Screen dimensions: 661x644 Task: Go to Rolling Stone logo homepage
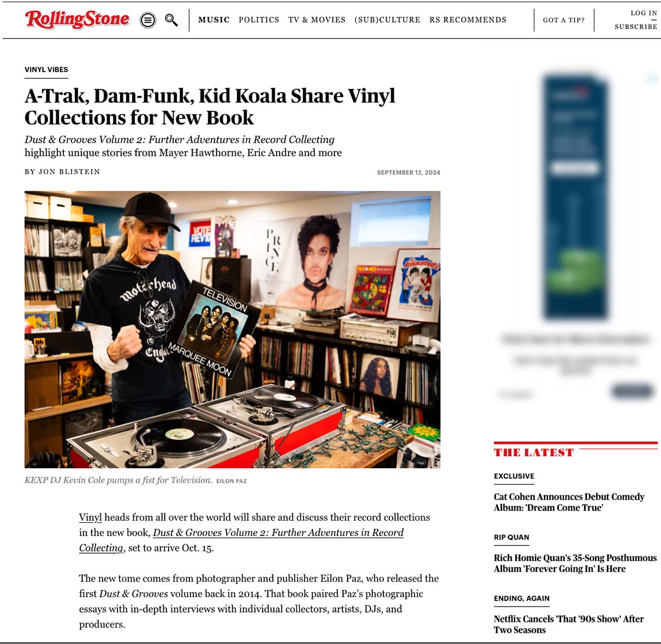[77, 19]
